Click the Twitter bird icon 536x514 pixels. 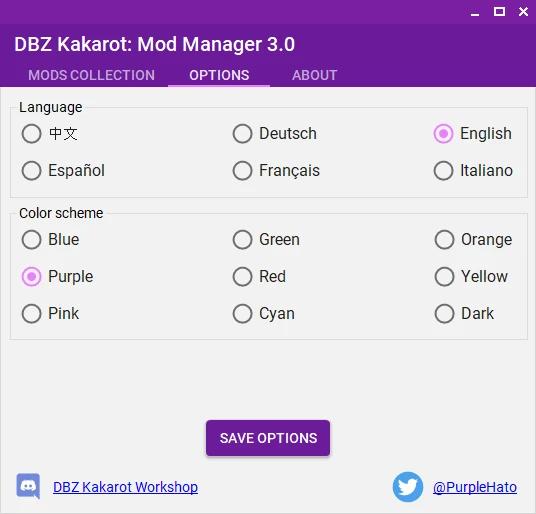click(x=408, y=487)
